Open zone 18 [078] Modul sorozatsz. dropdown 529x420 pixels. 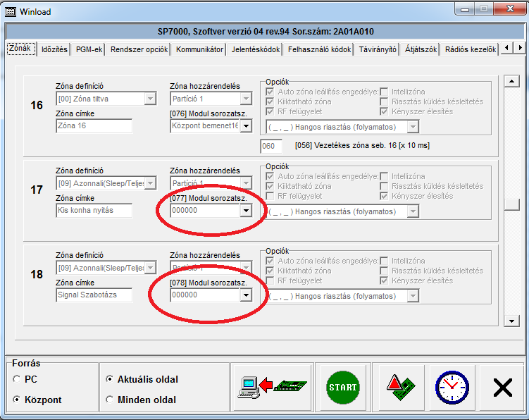tap(247, 295)
